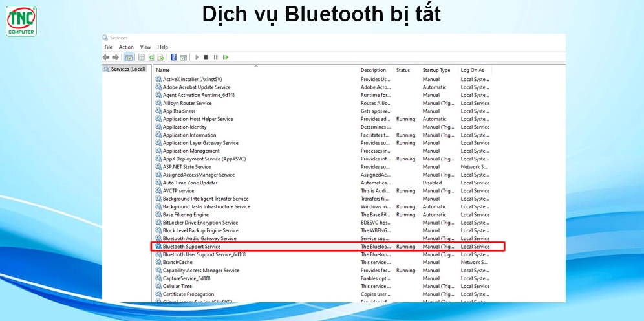The height and width of the screenshot is (321, 644).
Task: Select Auto Time Zone Updater service
Action: (x=190, y=183)
